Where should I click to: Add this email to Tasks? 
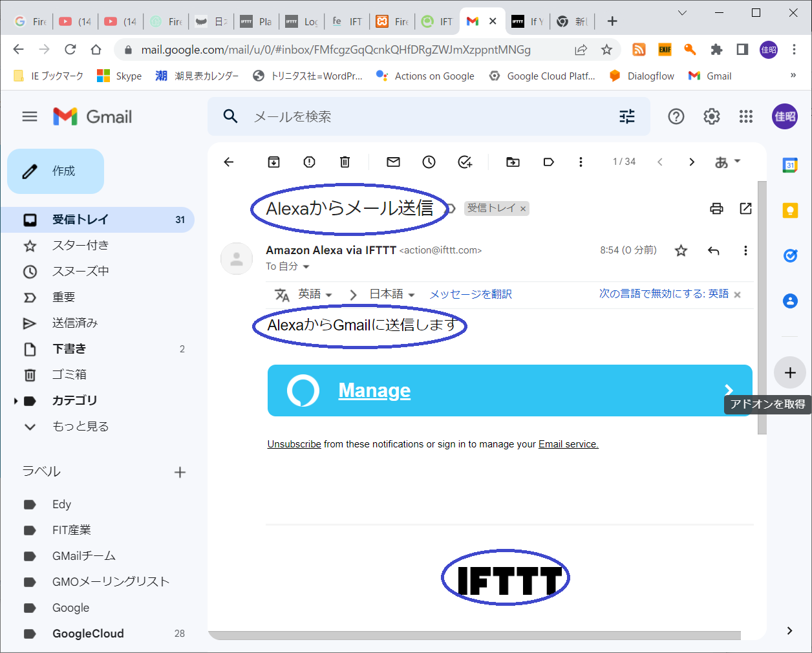coord(465,162)
